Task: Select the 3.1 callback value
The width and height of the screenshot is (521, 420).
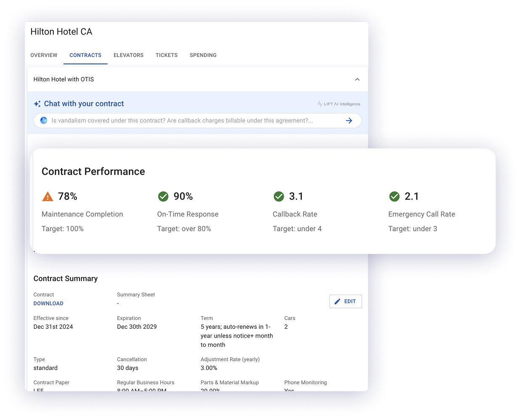Action: point(296,196)
